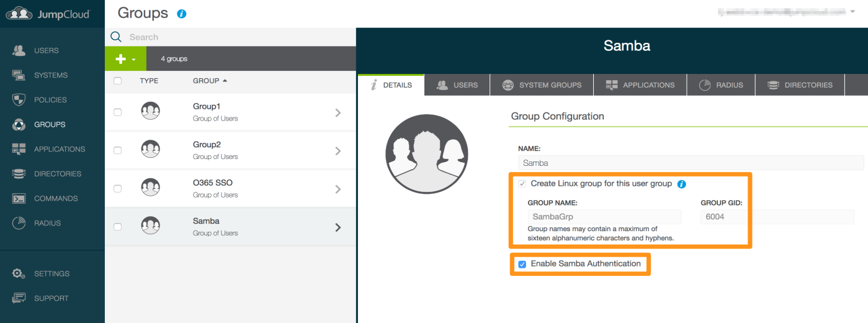Click the info icon next to Groups title
868x323 pixels.
pyautogui.click(x=182, y=14)
